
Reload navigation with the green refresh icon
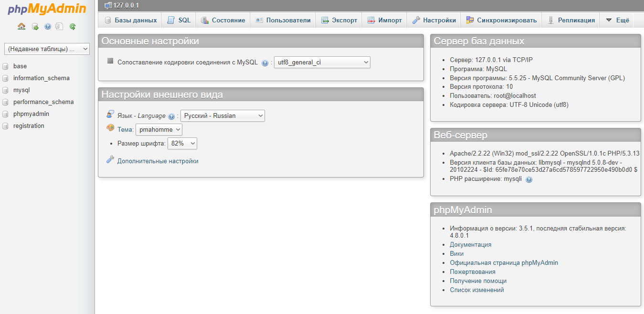coord(73,27)
